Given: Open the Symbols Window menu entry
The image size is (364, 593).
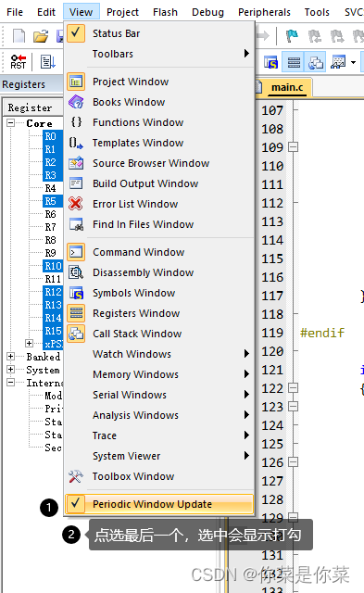Looking at the screenshot, I should [x=159, y=293].
